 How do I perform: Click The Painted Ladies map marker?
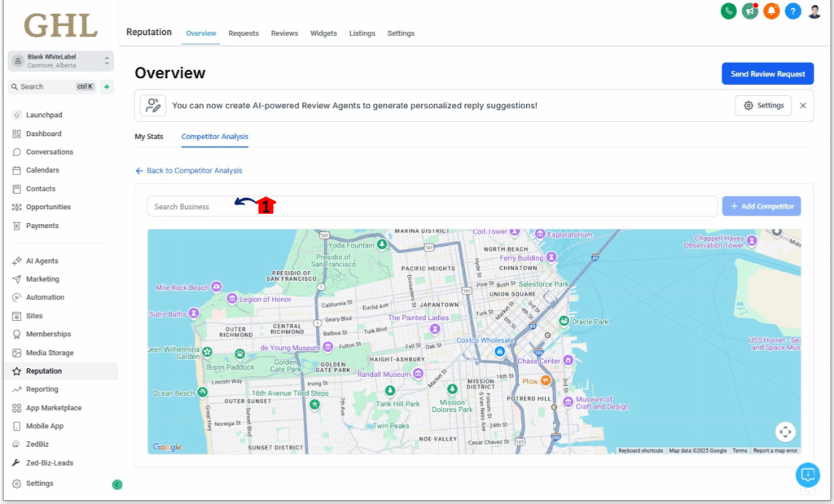pos(435,329)
